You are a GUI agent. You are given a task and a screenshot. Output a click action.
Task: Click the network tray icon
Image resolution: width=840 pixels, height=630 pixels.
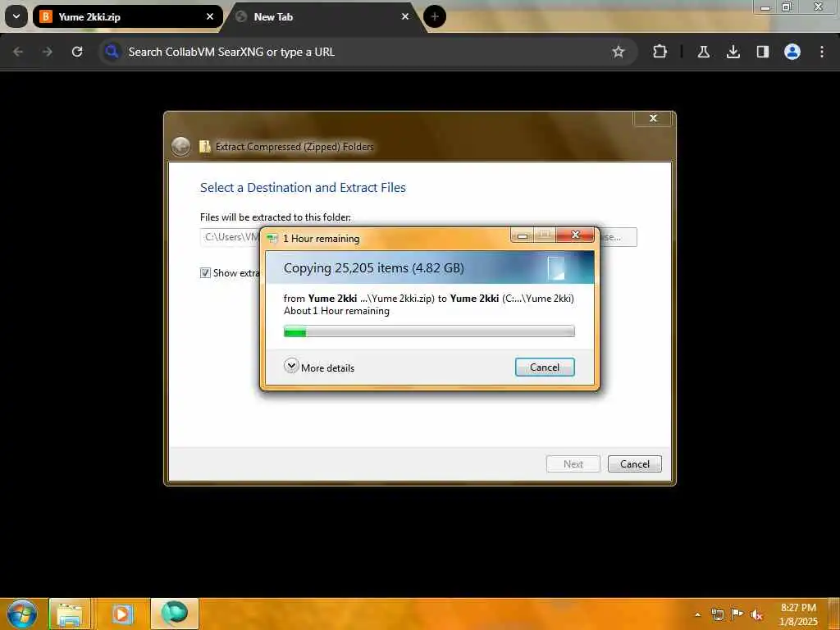point(717,614)
